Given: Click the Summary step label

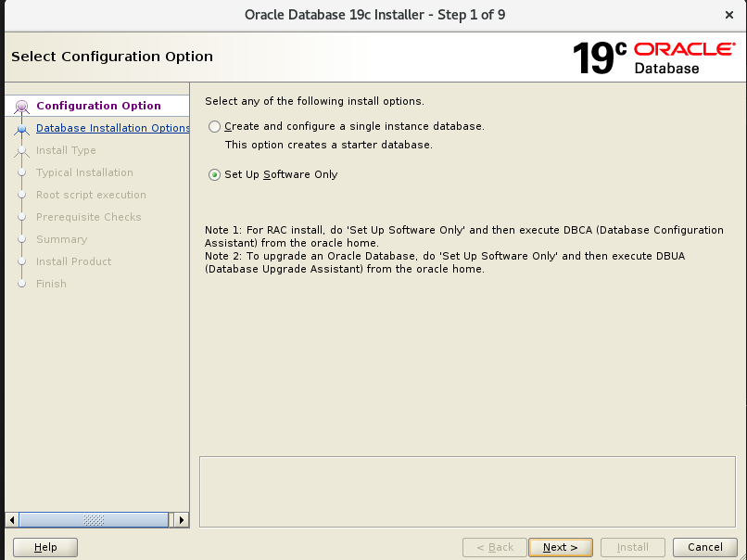Looking at the screenshot, I should pyautogui.click(x=61, y=239).
